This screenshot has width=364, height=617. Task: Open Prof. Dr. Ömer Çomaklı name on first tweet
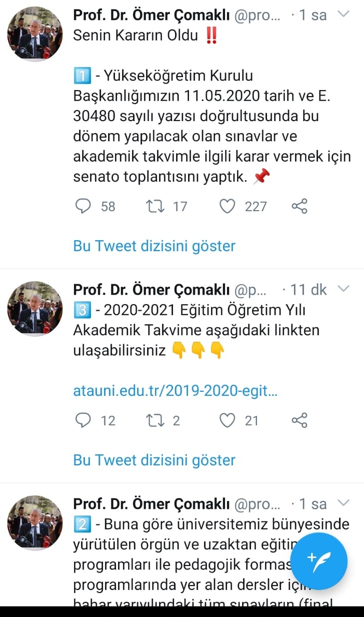[151, 15]
